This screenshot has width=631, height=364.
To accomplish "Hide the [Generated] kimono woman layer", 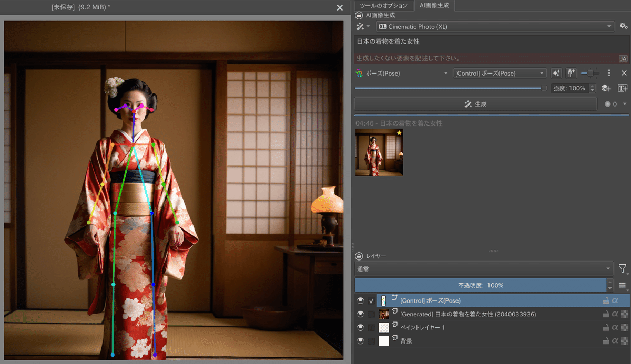I will click(361, 314).
